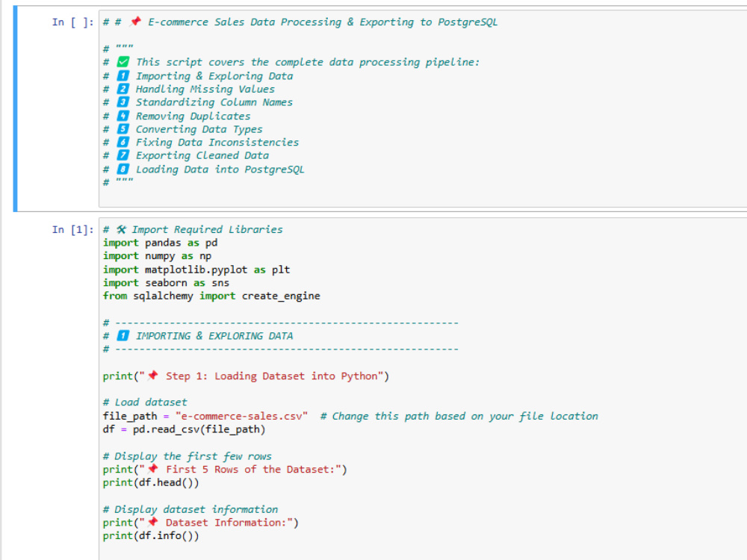Click the 'print(df.info())' line

151,536
